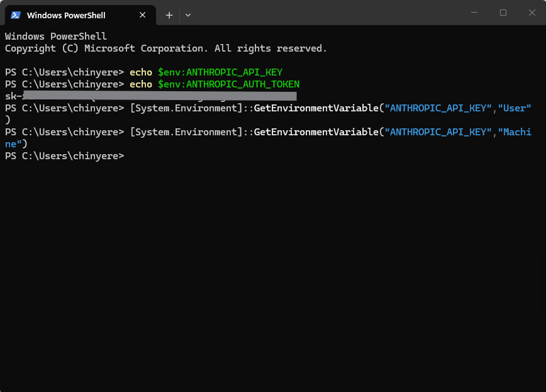Click the Copyright Microsoft Corporation line
The width and height of the screenshot is (546, 392).
166,48
